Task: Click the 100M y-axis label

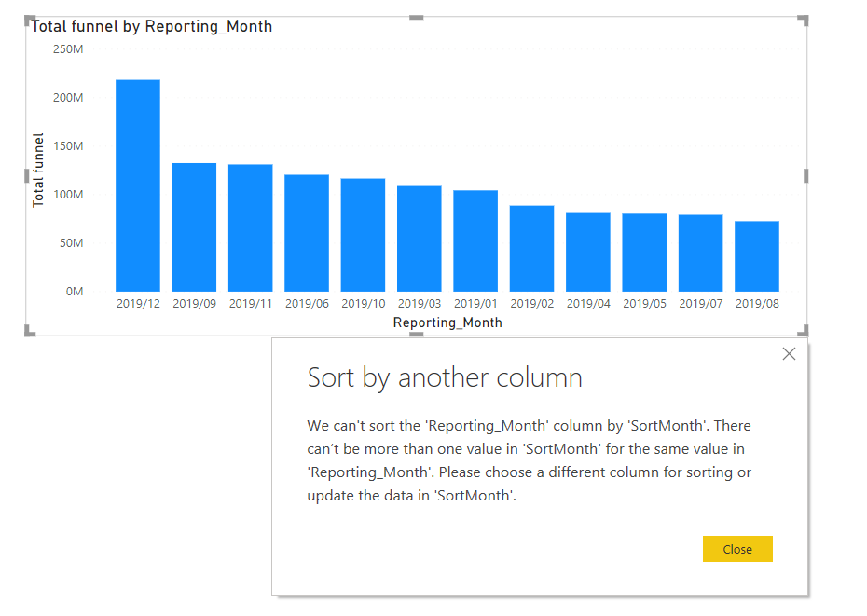Action: pos(68,195)
